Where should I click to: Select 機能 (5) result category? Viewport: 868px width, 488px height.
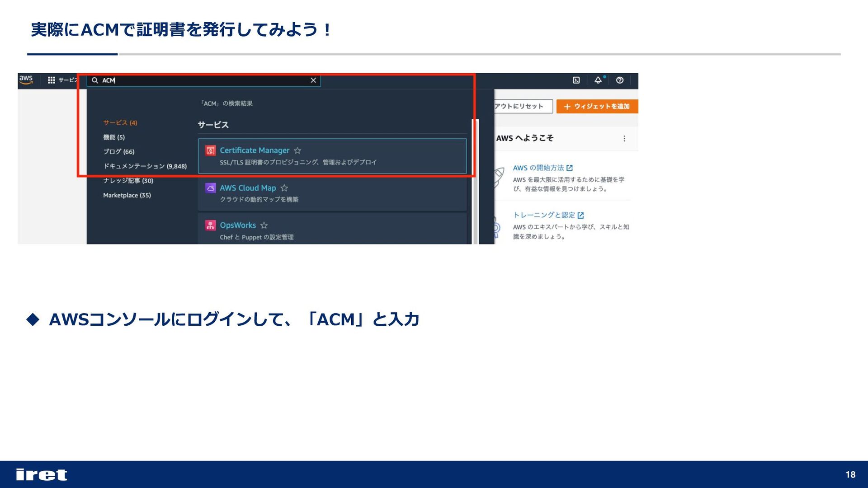click(x=114, y=137)
